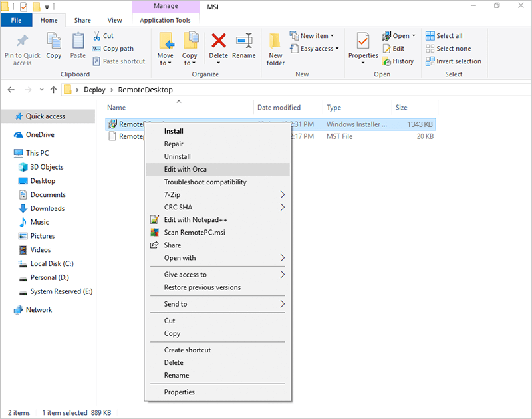
Task: Click the Up arrow navigation button
Action: point(53,90)
